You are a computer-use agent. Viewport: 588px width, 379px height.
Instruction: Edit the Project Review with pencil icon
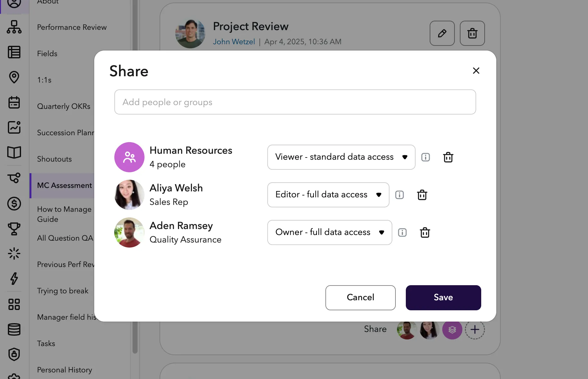coord(442,33)
